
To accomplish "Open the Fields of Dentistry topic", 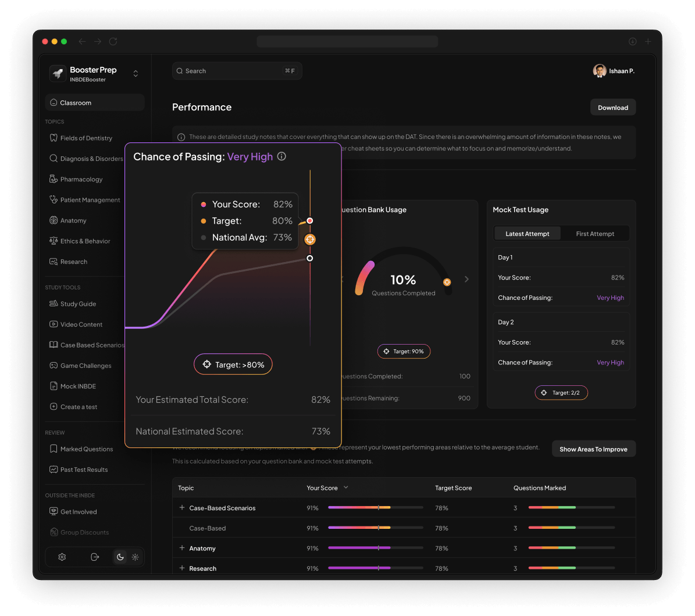I will 81,138.
